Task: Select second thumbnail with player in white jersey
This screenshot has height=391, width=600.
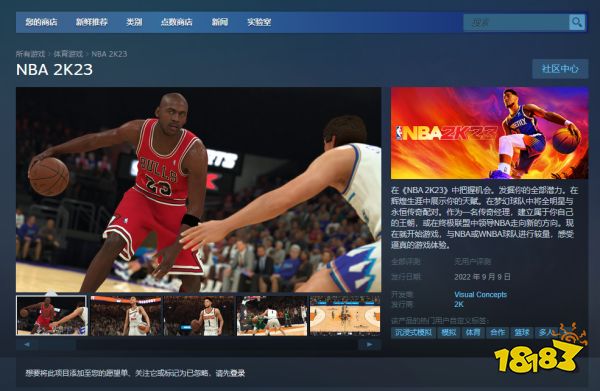Action: pos(126,316)
